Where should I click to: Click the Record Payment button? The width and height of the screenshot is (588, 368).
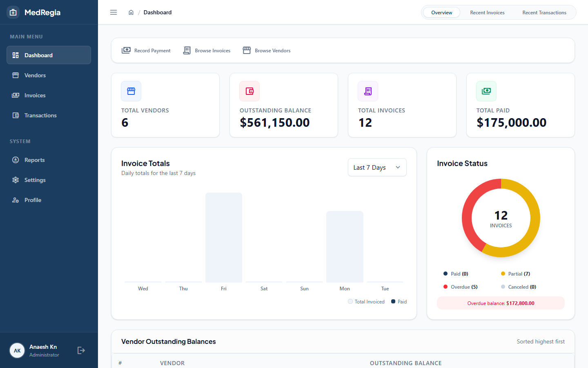click(x=146, y=51)
